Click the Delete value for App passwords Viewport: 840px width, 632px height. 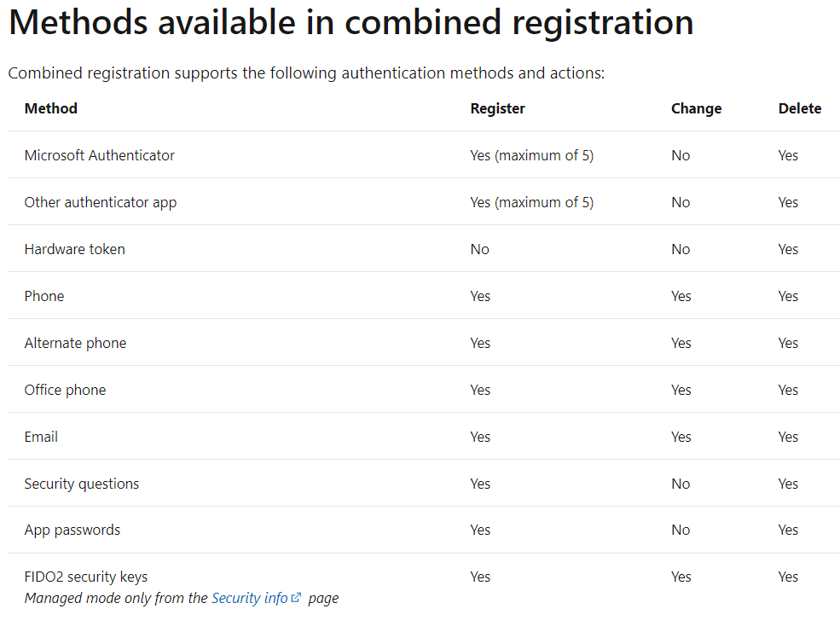pos(788,530)
